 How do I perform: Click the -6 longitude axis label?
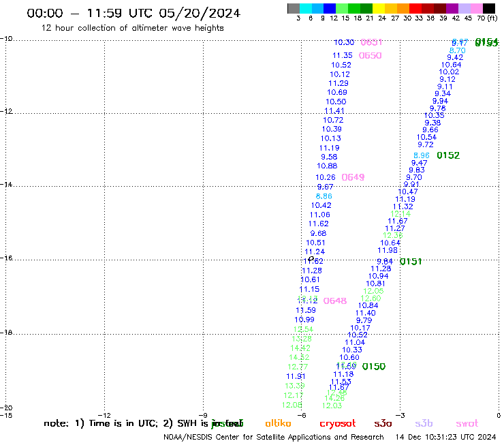point(301,416)
